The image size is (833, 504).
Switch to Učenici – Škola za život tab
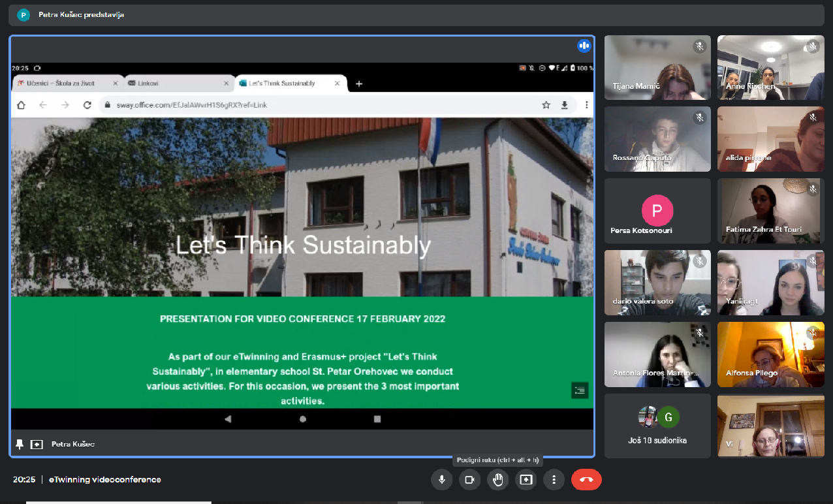65,84
